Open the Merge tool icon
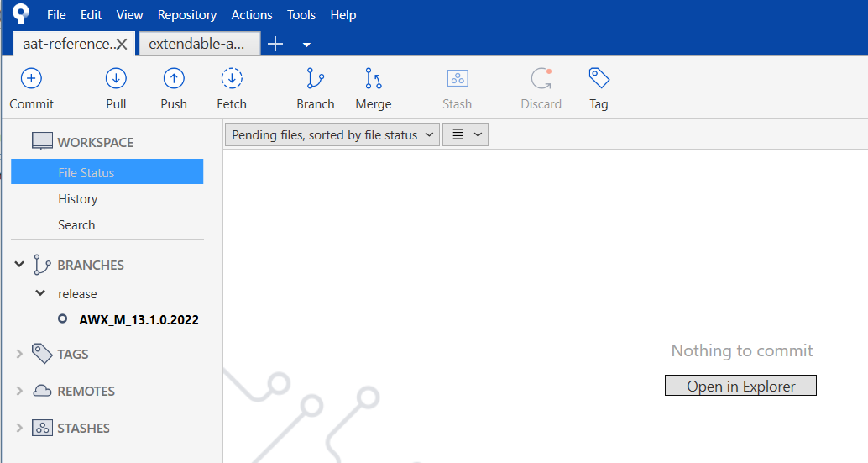868x463 pixels. point(373,79)
